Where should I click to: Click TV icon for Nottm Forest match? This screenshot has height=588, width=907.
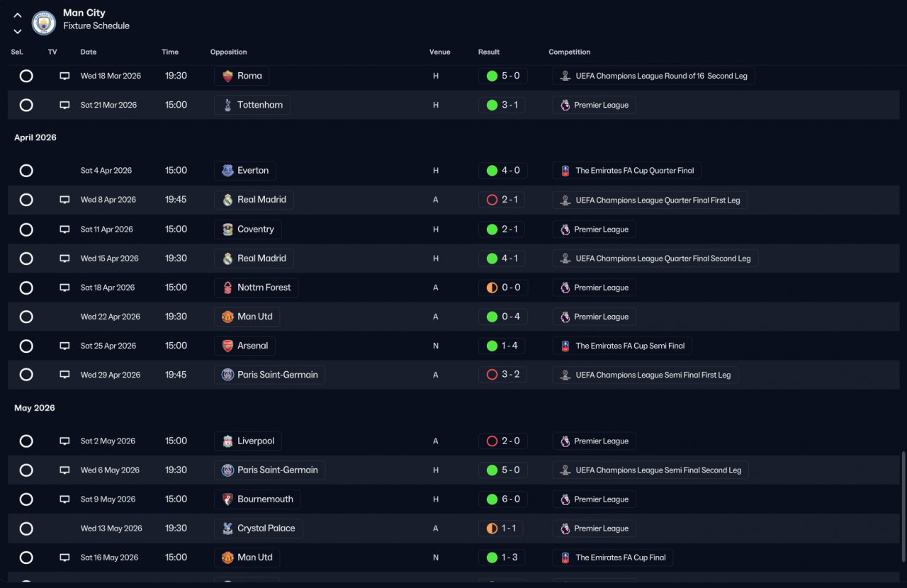[x=64, y=288]
